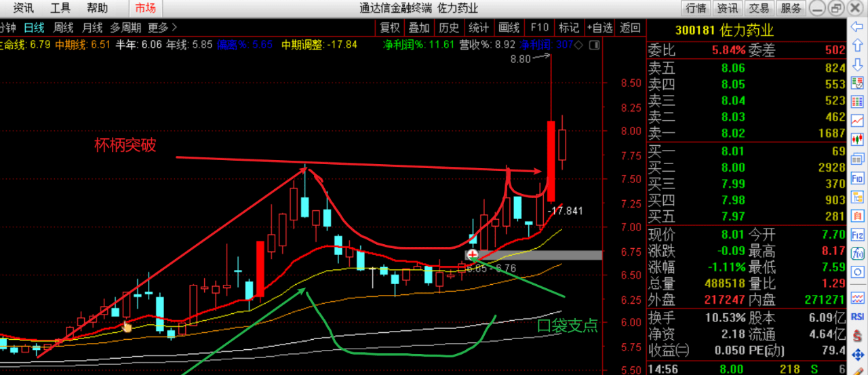868x375 pixels.
Task: Open the checklist report sidebar icon
Action: click(x=858, y=82)
